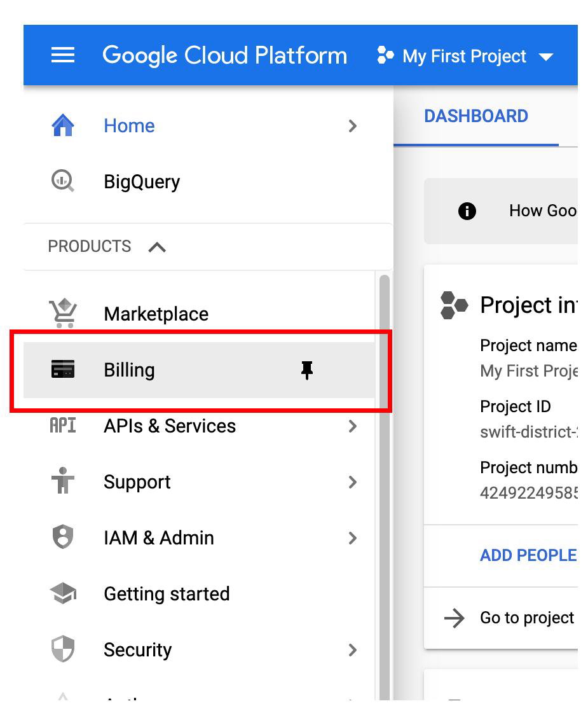Open Support in the sidebar
The width and height of the screenshot is (588, 713).
(x=137, y=483)
